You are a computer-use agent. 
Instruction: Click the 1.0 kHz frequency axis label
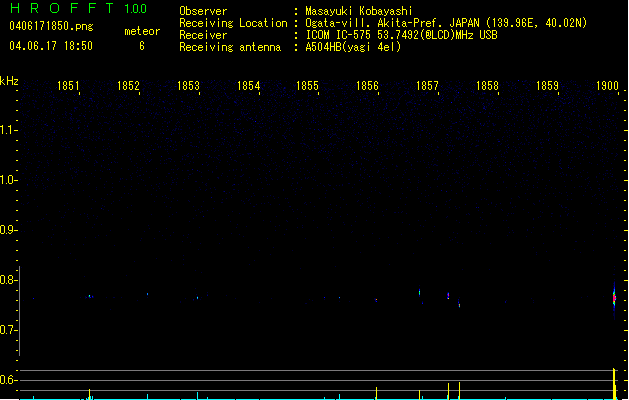coord(8,180)
